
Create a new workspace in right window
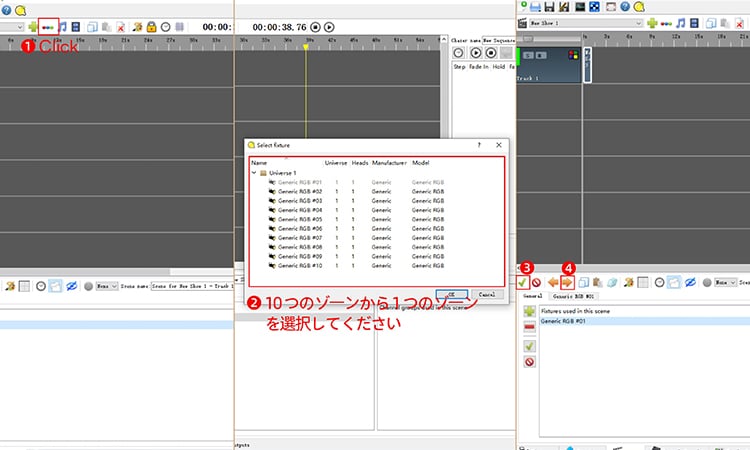pos(524,6)
